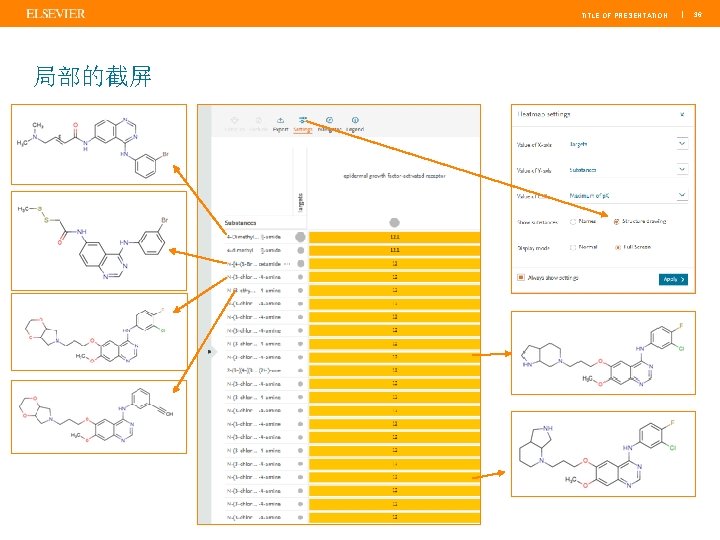Screen dimensions: 720x540
Task: Toggle Always show settings checkbox
Action: tap(521, 277)
